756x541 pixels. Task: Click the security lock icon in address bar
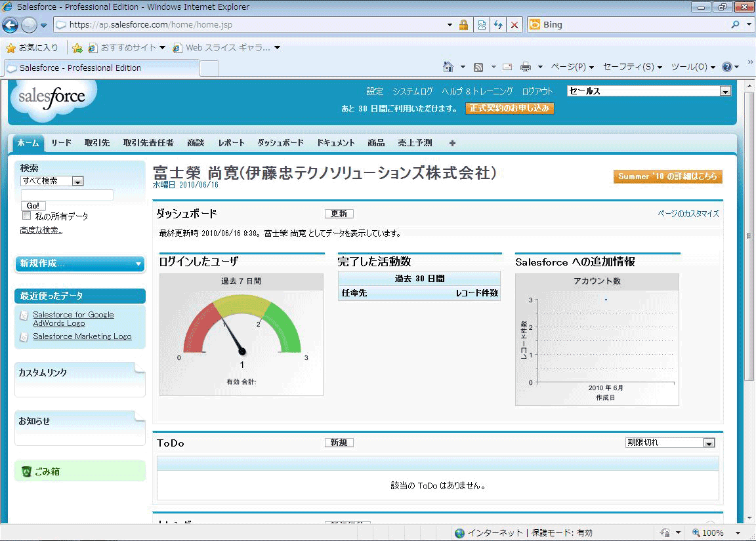coord(463,25)
